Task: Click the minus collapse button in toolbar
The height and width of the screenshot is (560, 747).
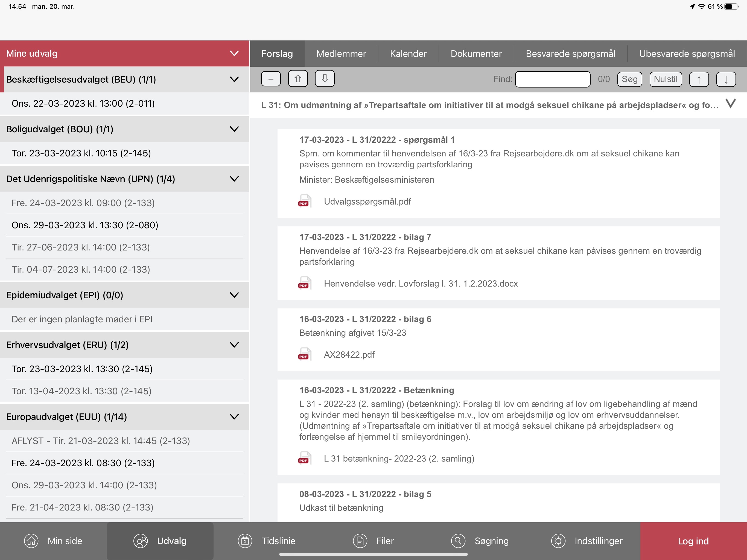Action: tap(270, 79)
